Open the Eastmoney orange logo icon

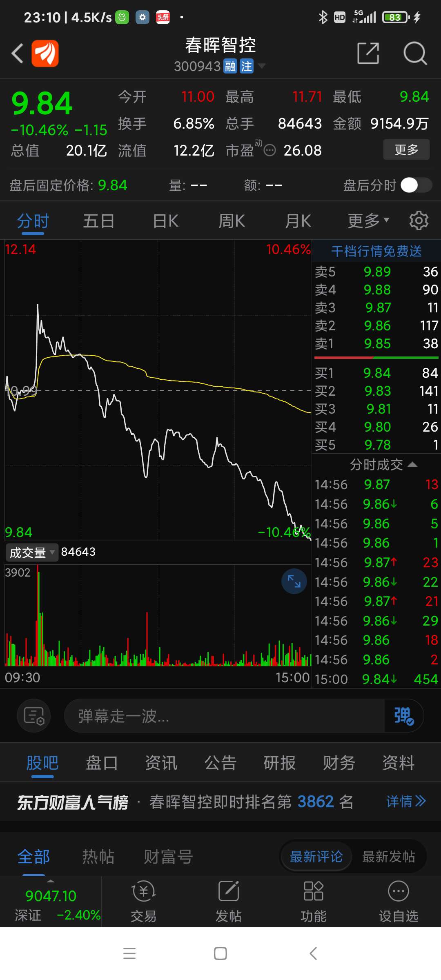[x=45, y=53]
